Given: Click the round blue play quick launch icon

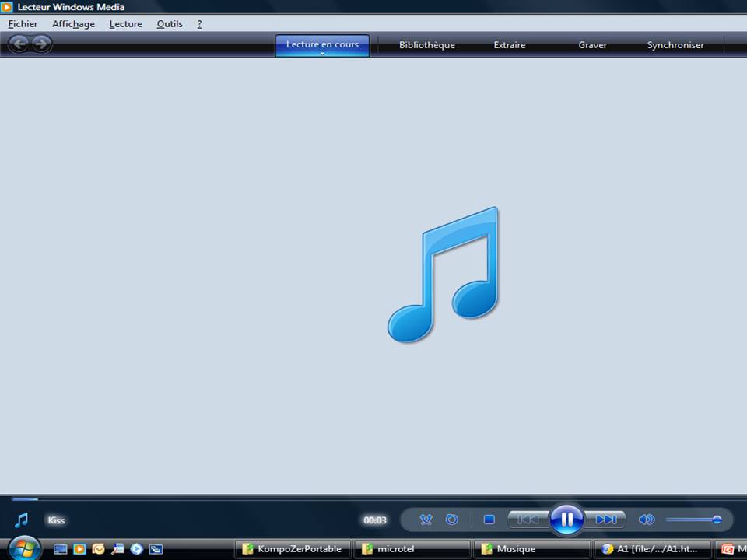Looking at the screenshot, I should click(137, 549).
